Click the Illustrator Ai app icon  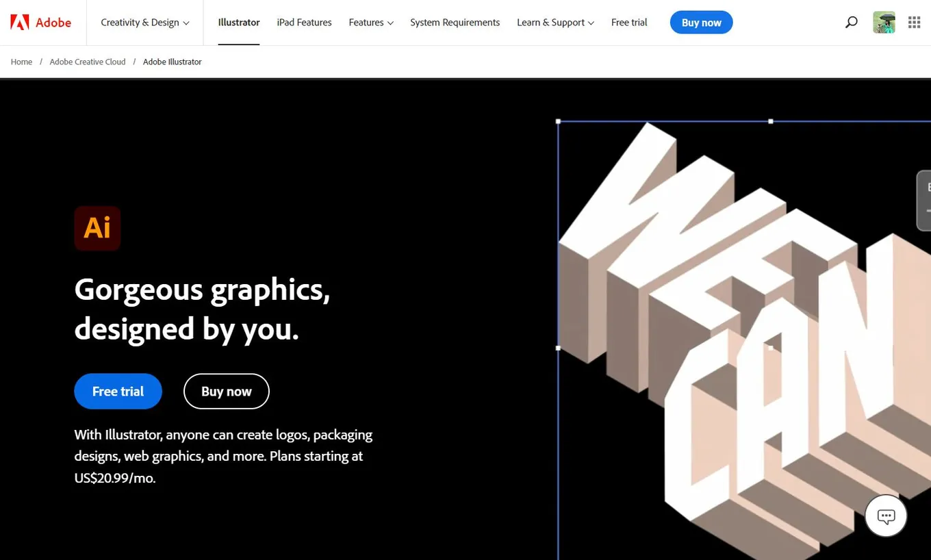pos(97,228)
